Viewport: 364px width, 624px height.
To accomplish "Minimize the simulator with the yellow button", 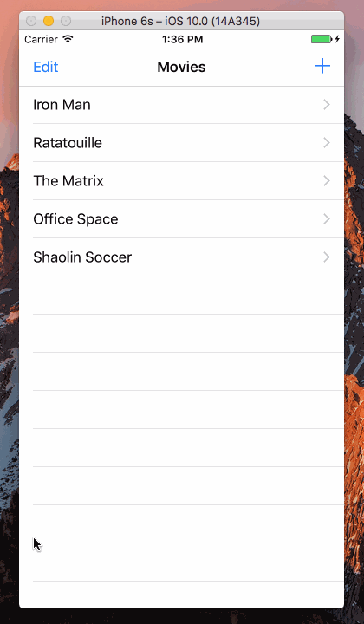I will point(49,21).
